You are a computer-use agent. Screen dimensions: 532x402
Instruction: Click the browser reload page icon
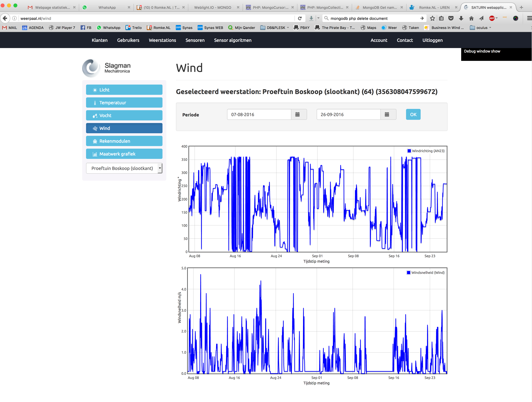pyautogui.click(x=300, y=18)
